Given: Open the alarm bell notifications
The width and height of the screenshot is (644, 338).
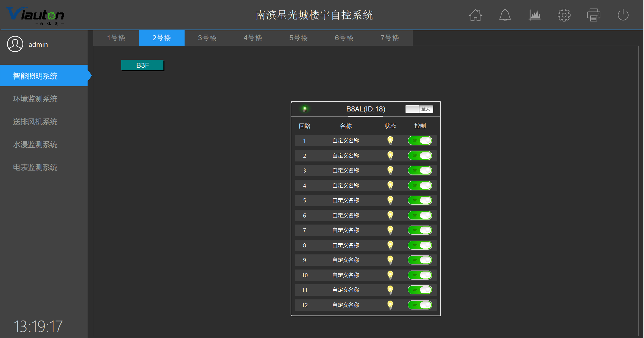Looking at the screenshot, I should (505, 15).
